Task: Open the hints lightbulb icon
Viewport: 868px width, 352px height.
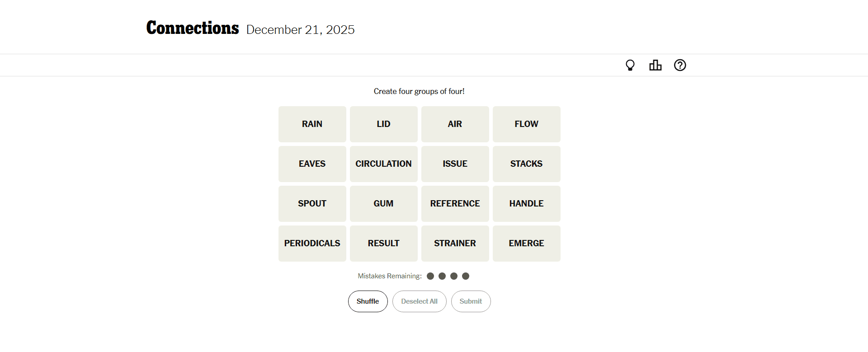Action: (630, 66)
